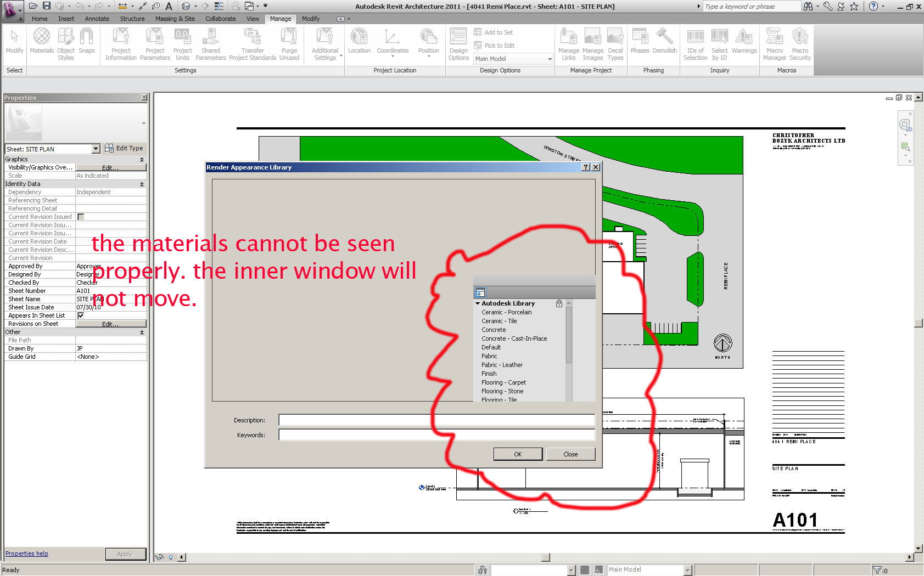Toggle the Current Revision Issued checkbox
This screenshot has height=576, width=924.
pos(81,217)
